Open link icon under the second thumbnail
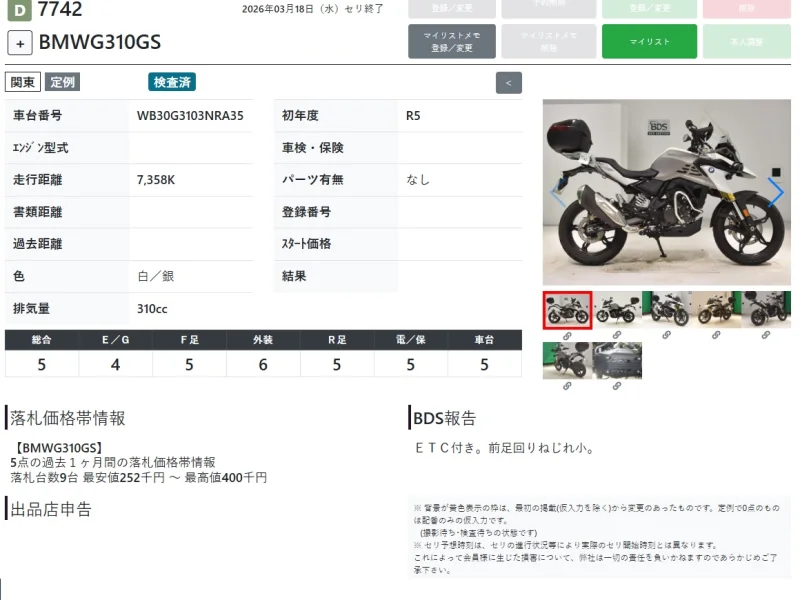800x600 pixels. coord(617,335)
